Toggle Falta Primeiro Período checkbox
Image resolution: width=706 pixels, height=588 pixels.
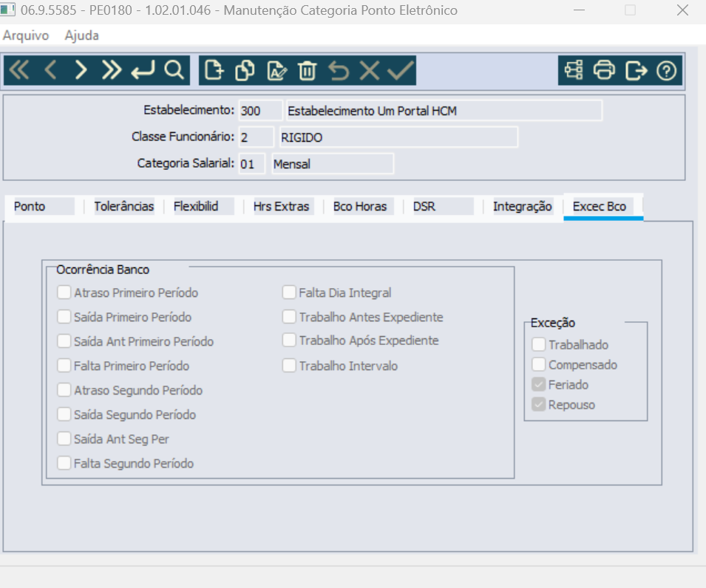coord(64,366)
